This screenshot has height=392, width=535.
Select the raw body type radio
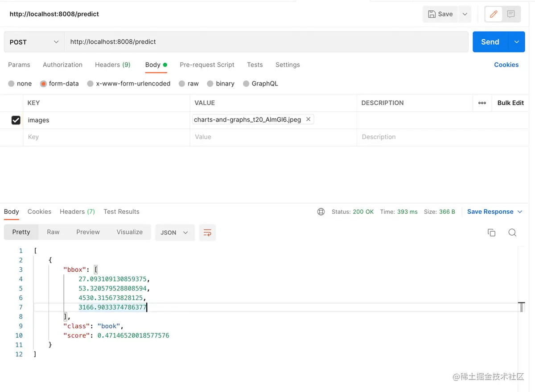[182, 84]
